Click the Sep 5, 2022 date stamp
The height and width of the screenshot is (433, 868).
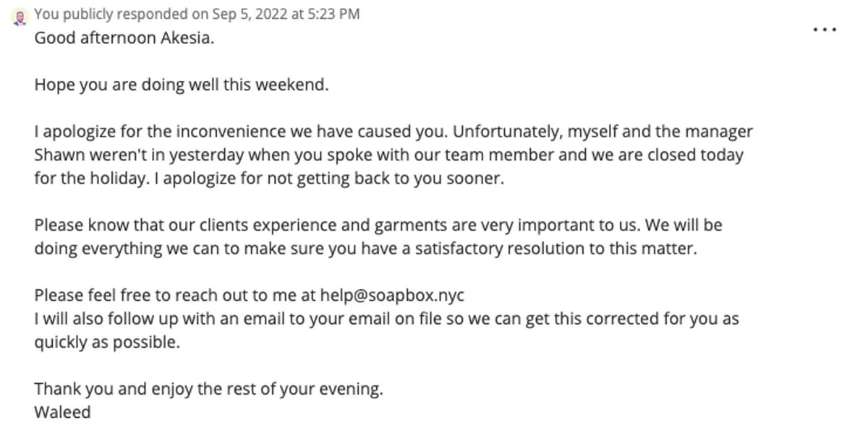tap(248, 14)
